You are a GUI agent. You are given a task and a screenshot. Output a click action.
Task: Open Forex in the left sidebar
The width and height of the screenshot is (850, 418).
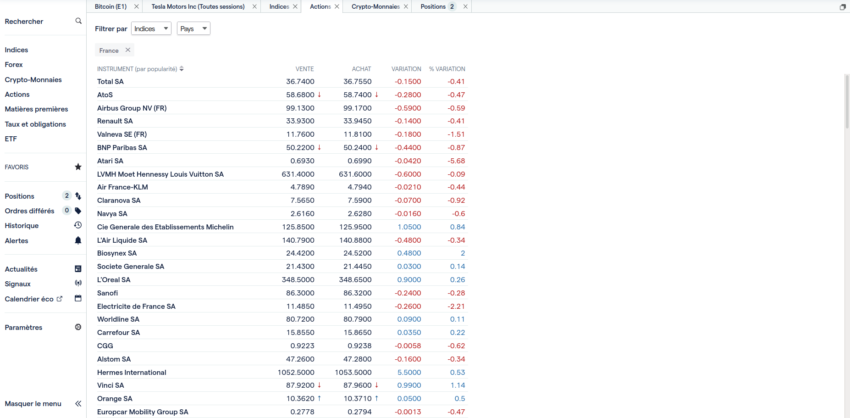point(15,64)
